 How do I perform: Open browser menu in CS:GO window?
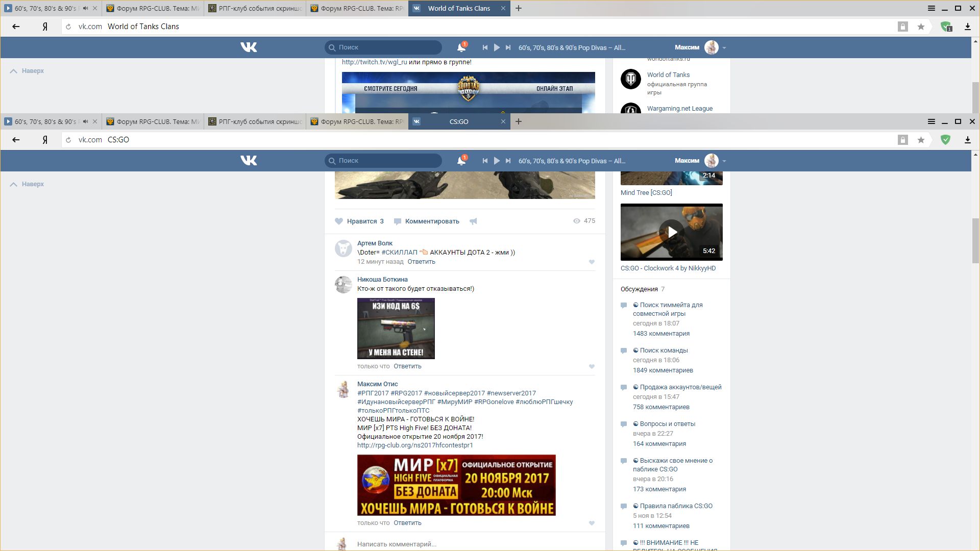point(931,121)
